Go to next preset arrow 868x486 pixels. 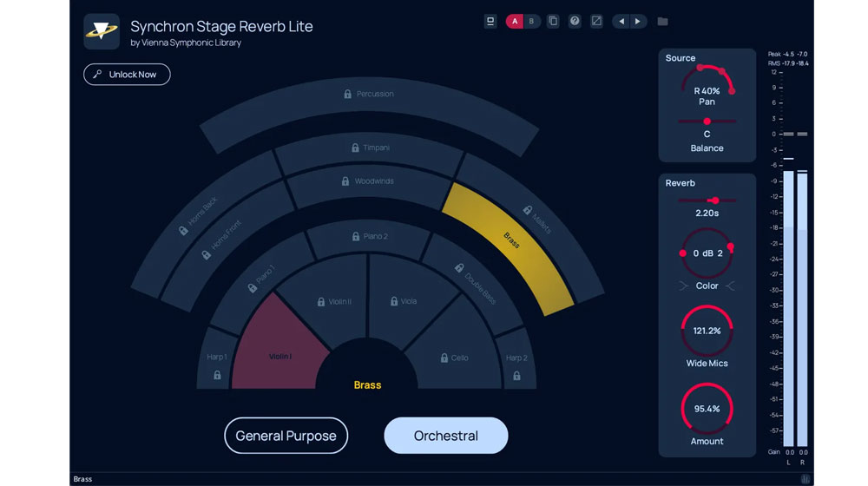[x=638, y=21]
